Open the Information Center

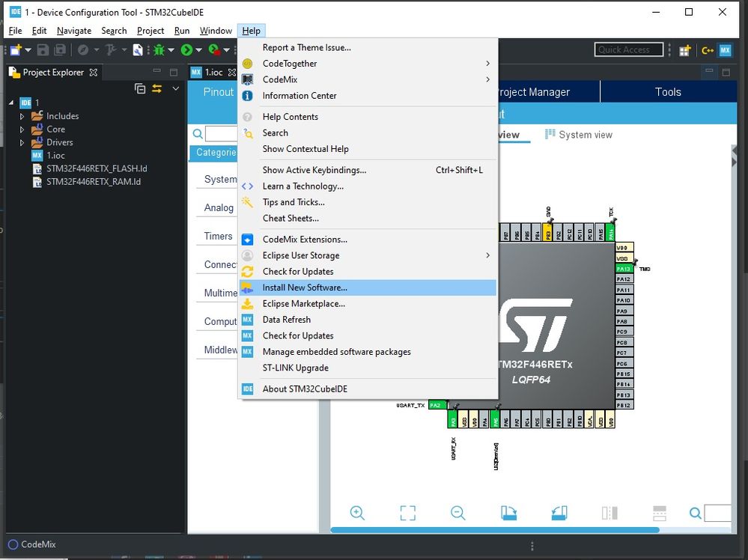(368, 96)
